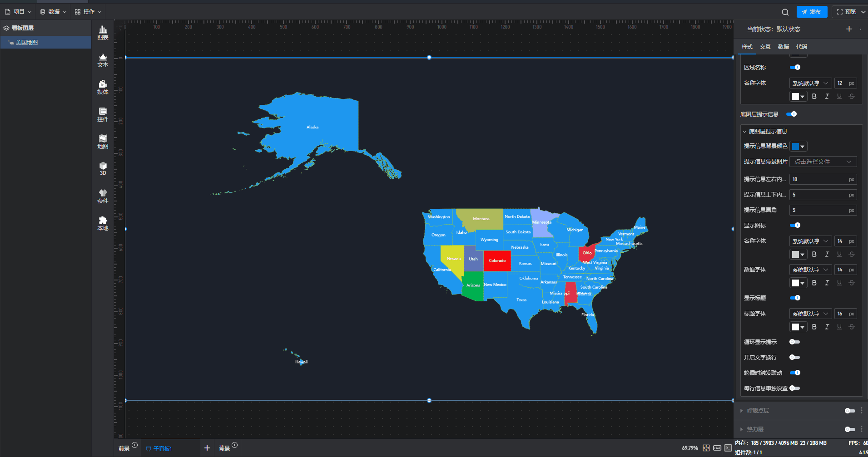Toggle the 区域名称 switch off
Screen dimensions: 868x457
[795, 68]
